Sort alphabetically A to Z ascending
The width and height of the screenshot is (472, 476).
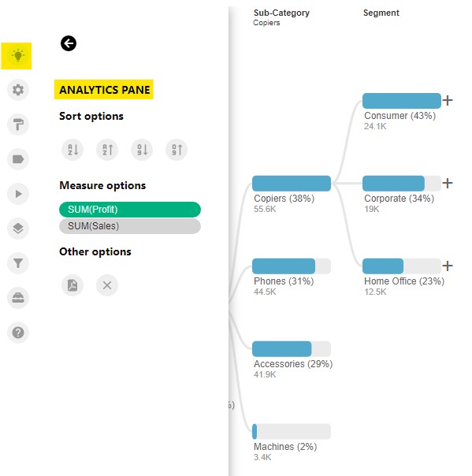pyautogui.click(x=107, y=150)
